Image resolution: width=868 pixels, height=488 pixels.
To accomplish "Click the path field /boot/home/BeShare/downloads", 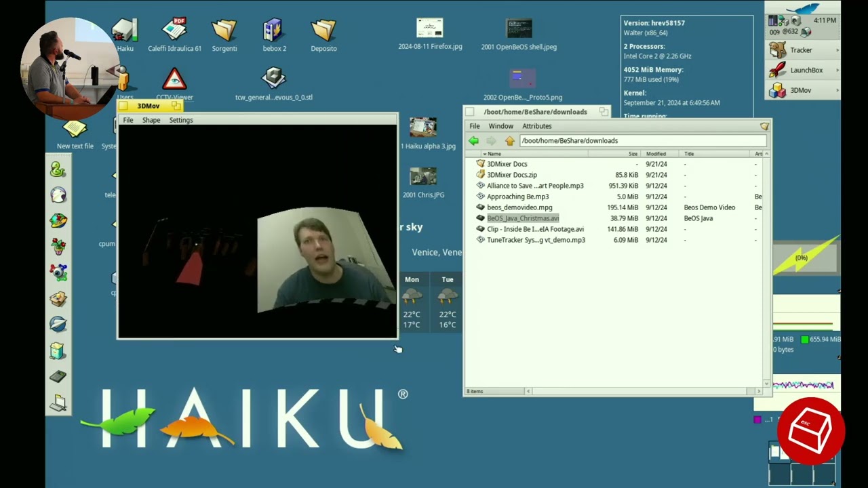I will [x=643, y=141].
